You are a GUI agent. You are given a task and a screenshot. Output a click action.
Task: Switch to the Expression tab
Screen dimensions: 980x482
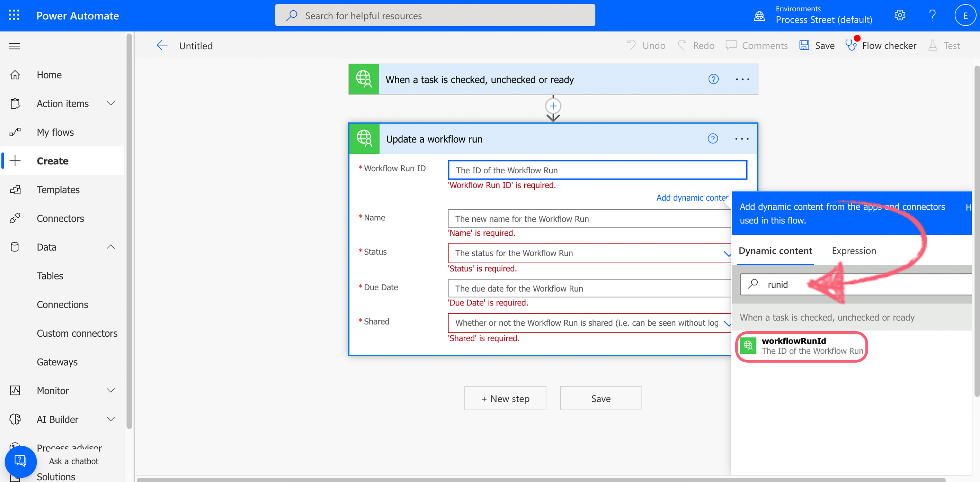(x=853, y=251)
